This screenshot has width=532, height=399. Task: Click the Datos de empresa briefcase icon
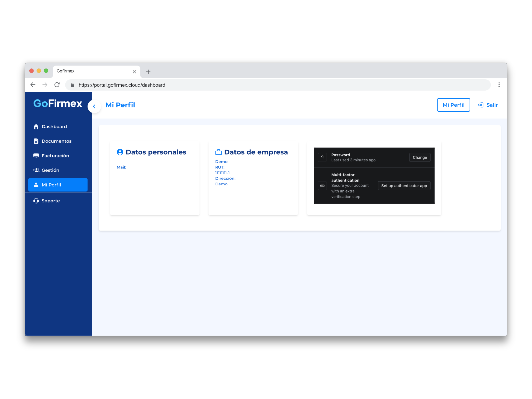tap(219, 152)
